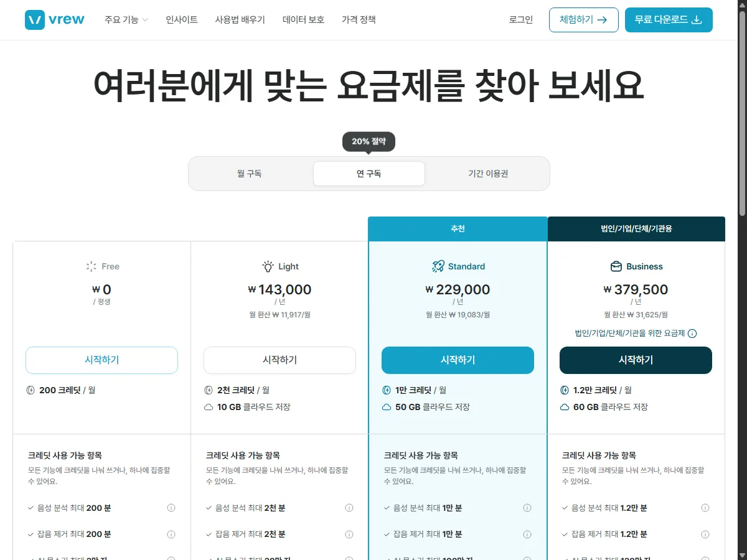Click 시작하기 for the Free plan

[101, 360]
